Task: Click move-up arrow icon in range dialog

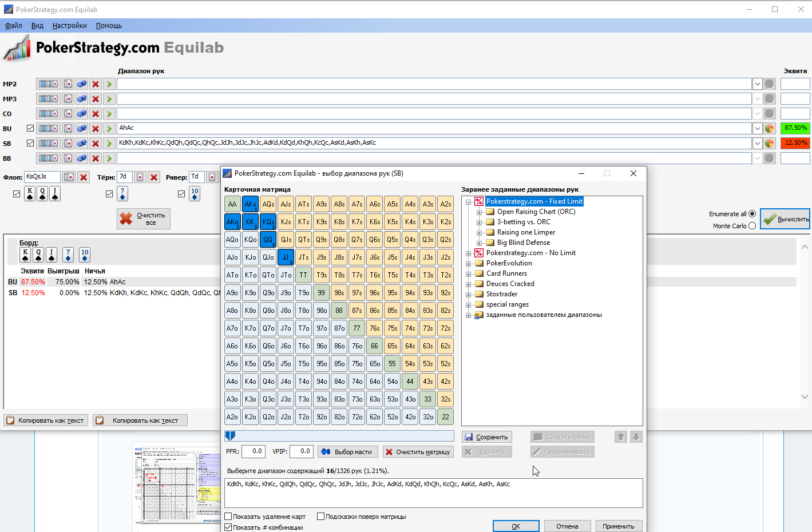Action: tap(621, 437)
